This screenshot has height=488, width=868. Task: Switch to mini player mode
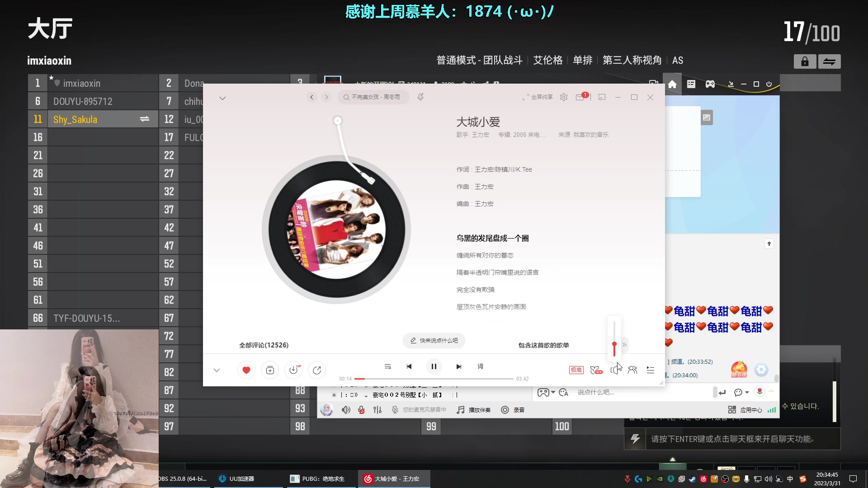pyautogui.click(x=602, y=97)
